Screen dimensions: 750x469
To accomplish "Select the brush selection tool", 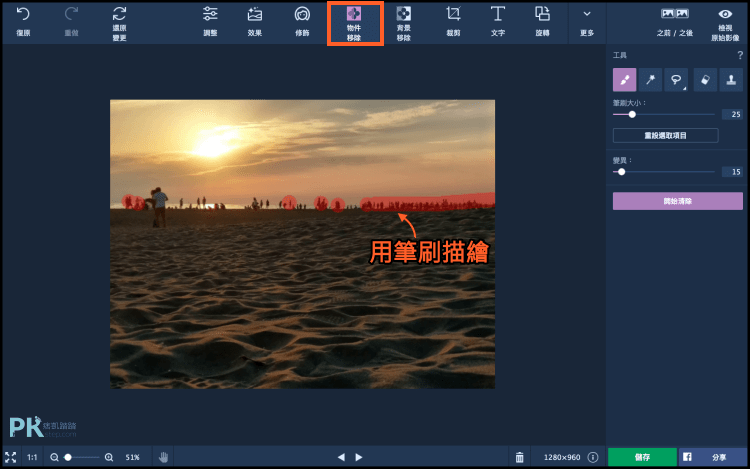I will pyautogui.click(x=624, y=80).
